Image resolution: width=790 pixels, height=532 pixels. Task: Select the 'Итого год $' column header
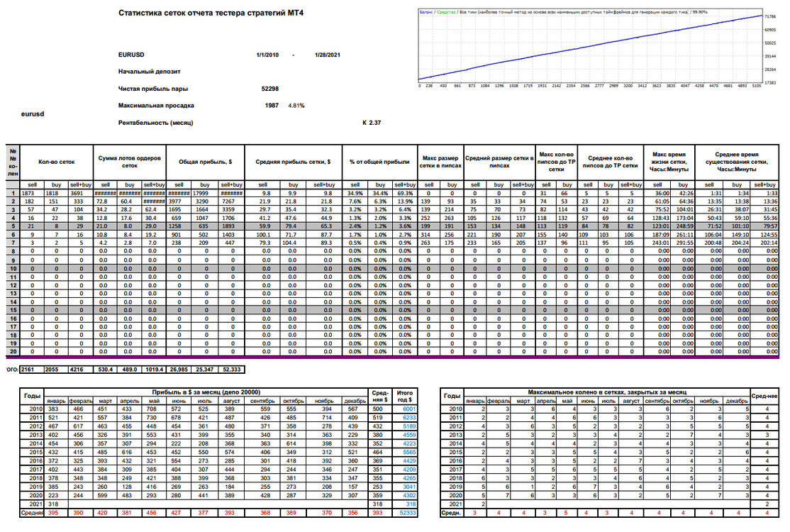click(404, 397)
